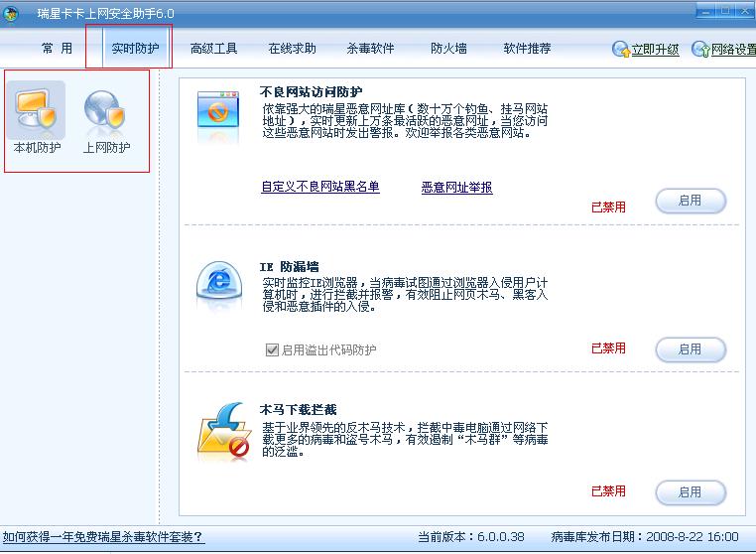Open the 高级工具 tab
Viewport: 756px width, 554px height.
tap(213, 49)
